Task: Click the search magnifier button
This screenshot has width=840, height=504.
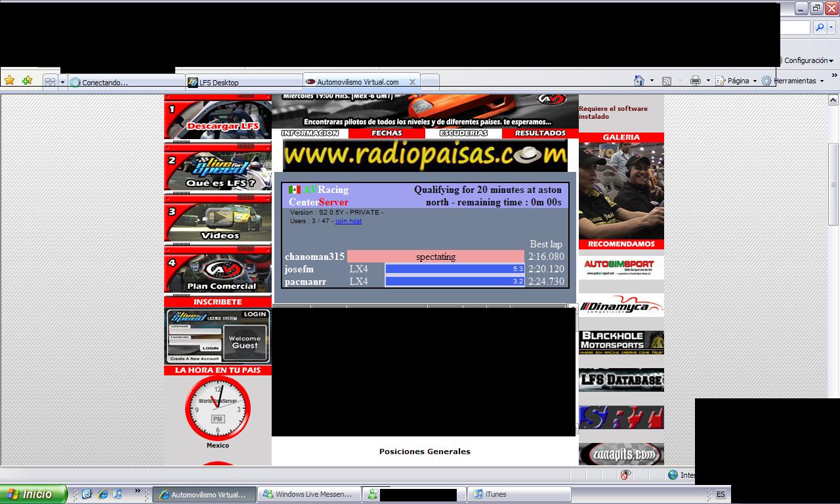Action: [819, 28]
